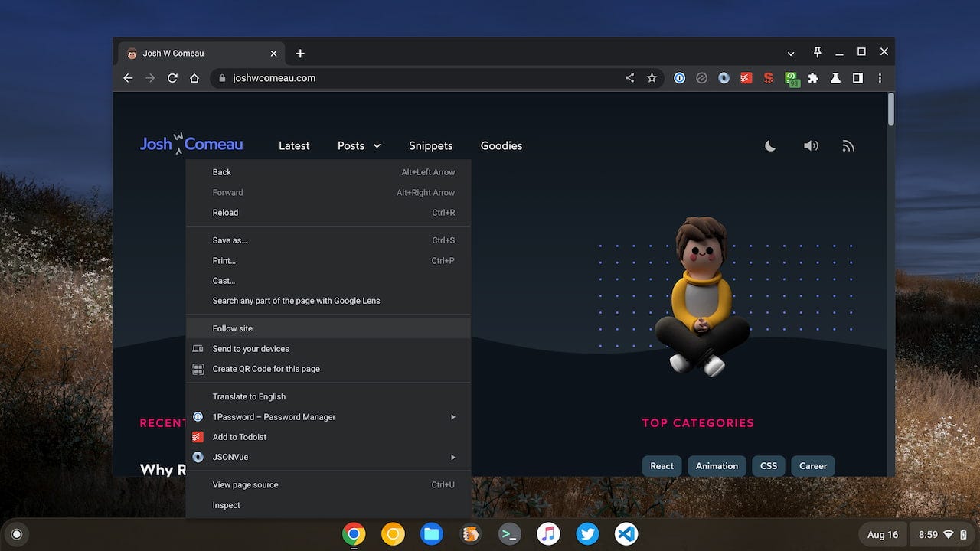Viewport: 980px width, 551px height.
Task: Open Chrome Canary from the shelf
Action: (393, 534)
